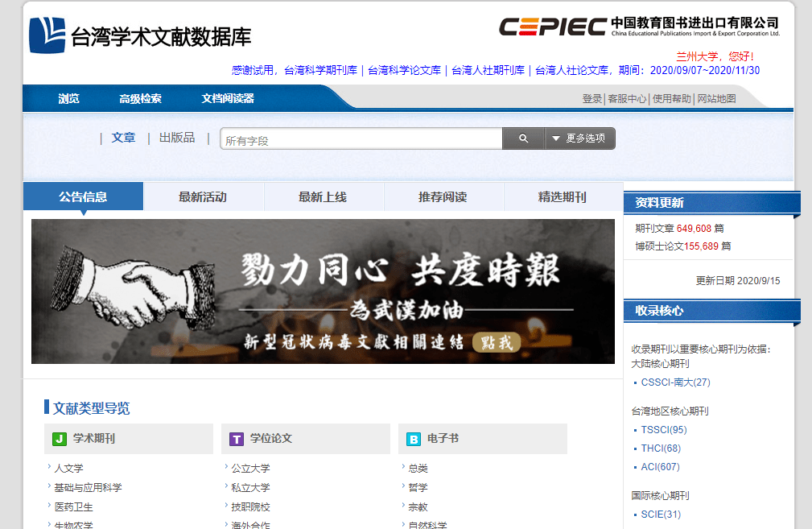Screen dimensions: 812x529
Task: Click the search magnifier icon
Action: [x=522, y=138]
